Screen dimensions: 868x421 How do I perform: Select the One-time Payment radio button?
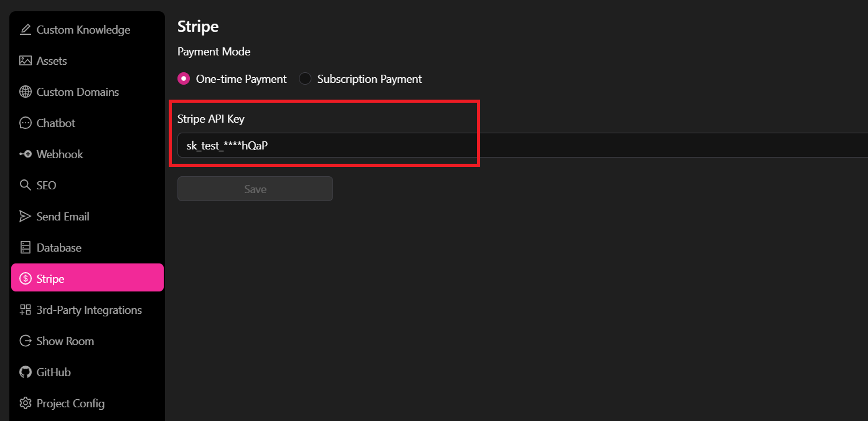tap(184, 79)
